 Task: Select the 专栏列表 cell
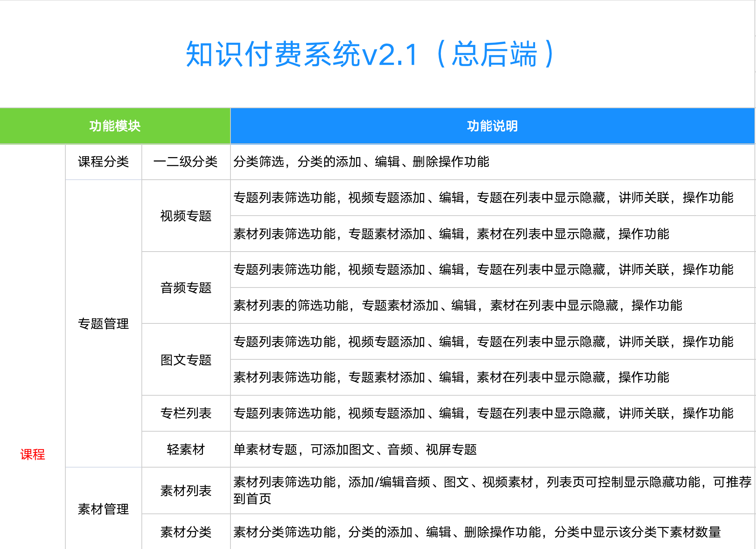186,413
